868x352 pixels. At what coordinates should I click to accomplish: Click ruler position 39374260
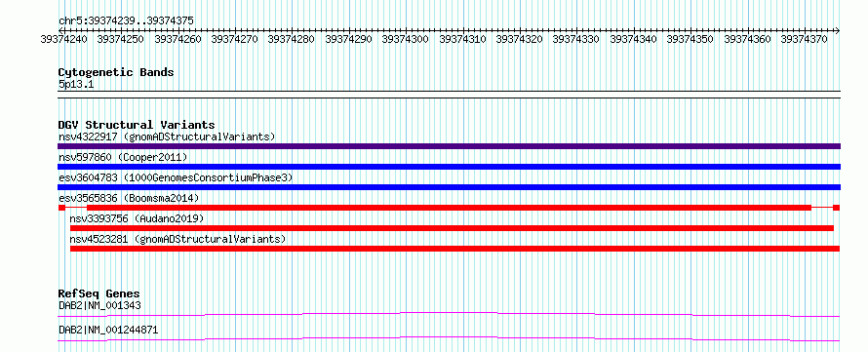pos(178,39)
